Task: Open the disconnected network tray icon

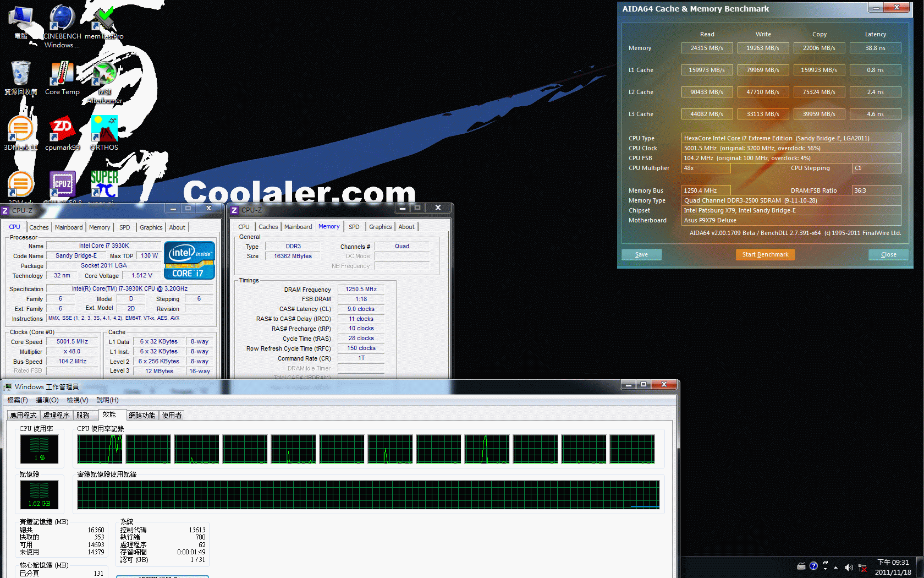Action: 862,567
